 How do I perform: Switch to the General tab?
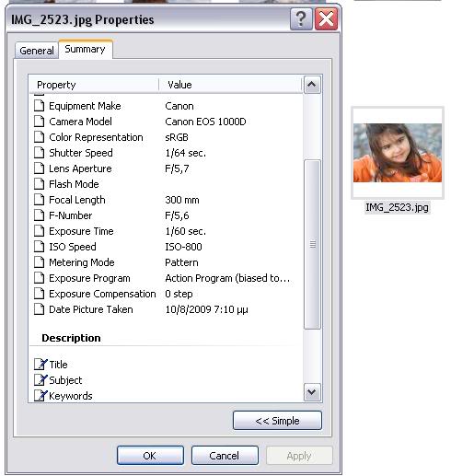click(37, 51)
